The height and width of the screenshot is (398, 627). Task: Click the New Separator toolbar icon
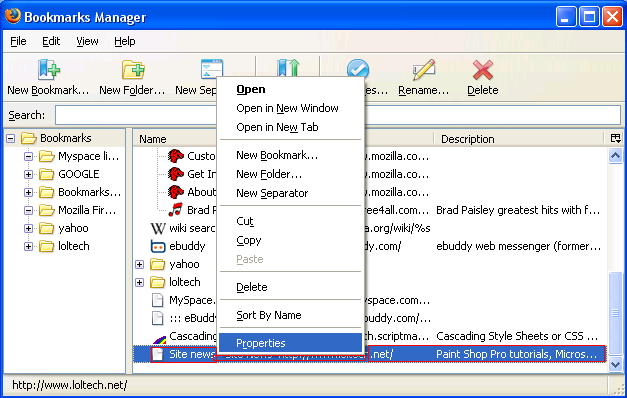click(212, 68)
